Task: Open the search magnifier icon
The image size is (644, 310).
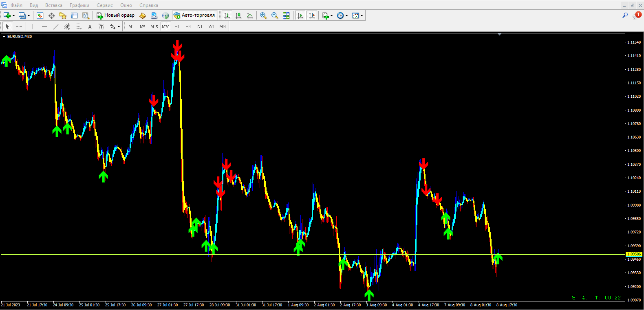Action: click(x=625, y=15)
